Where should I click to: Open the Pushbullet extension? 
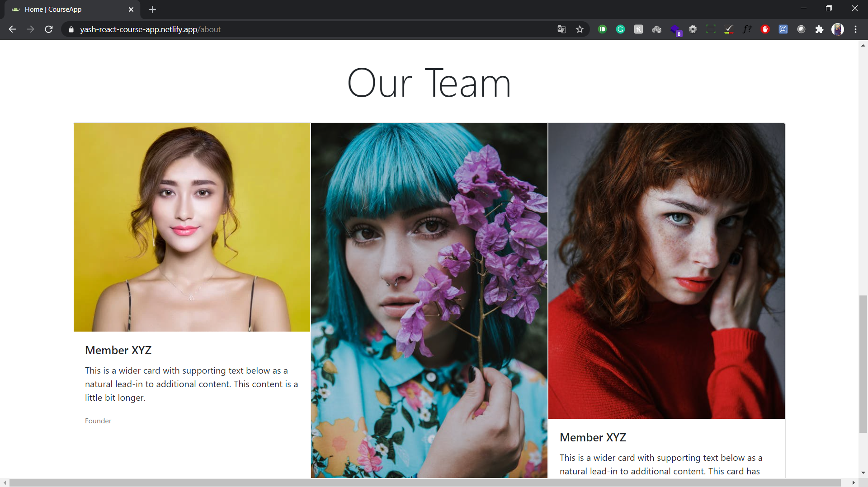pyautogui.click(x=603, y=29)
